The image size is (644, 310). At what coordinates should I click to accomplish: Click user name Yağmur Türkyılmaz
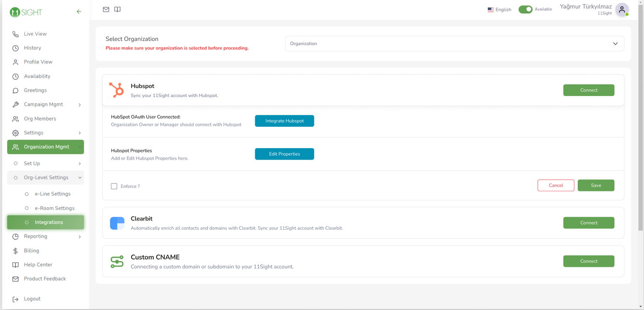click(586, 7)
